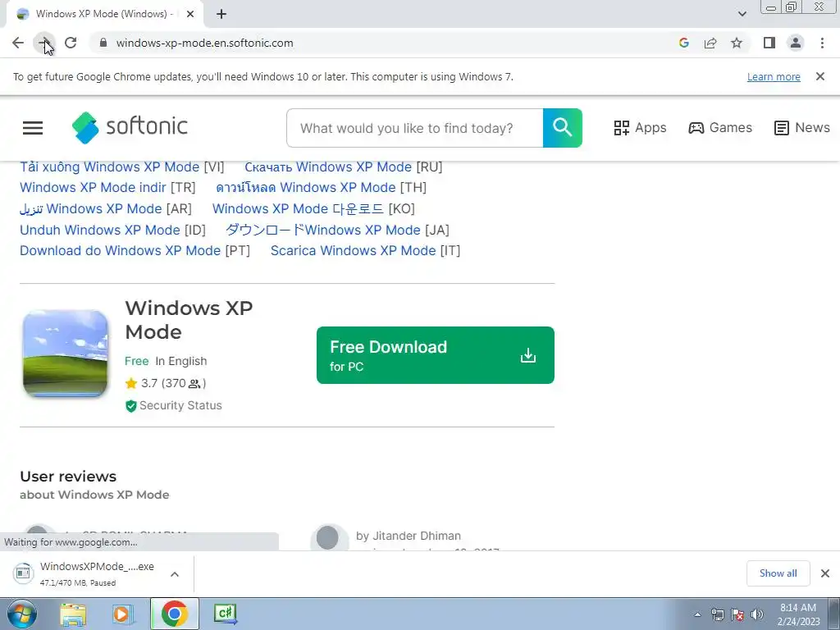Open the Chrome side panel icon

point(769,43)
